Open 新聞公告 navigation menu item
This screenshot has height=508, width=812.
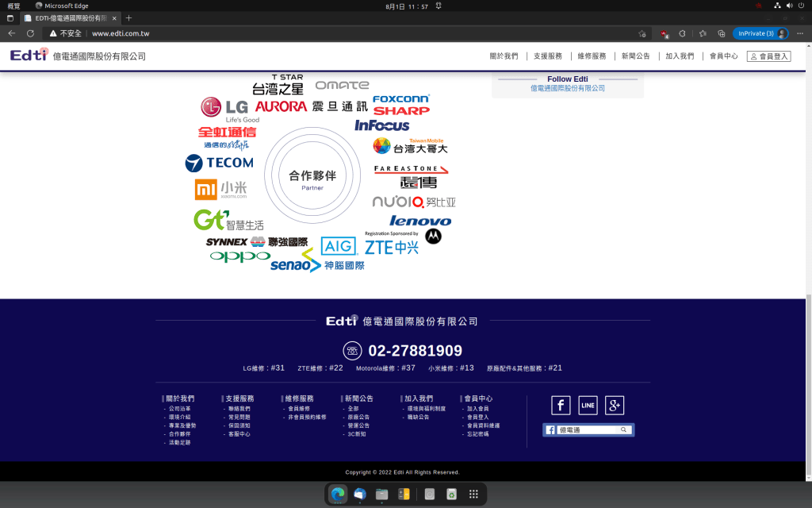635,56
